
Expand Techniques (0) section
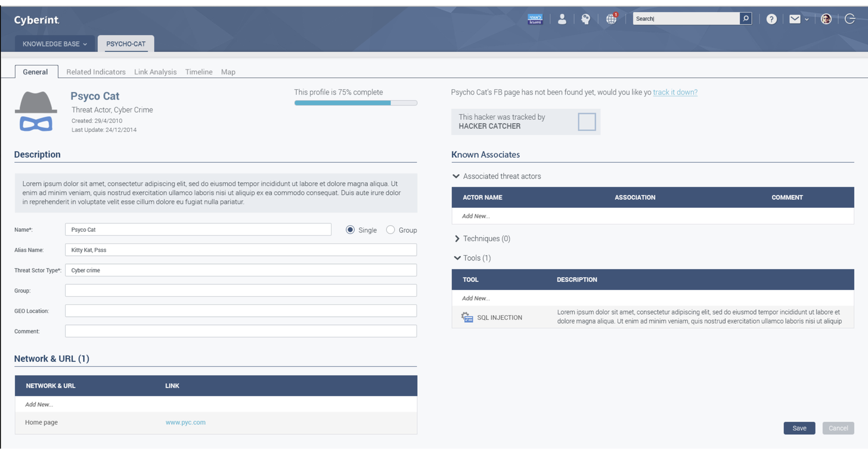tap(457, 238)
